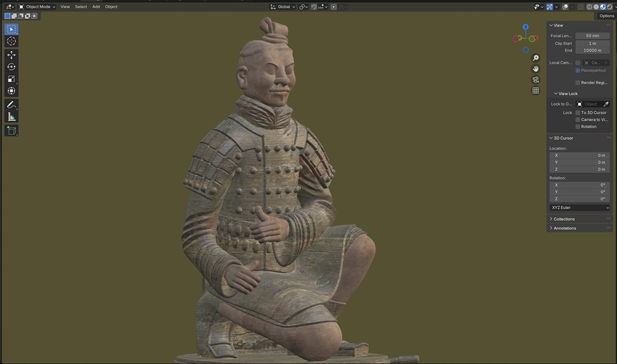Switch to rendered viewport shading

pos(610,7)
